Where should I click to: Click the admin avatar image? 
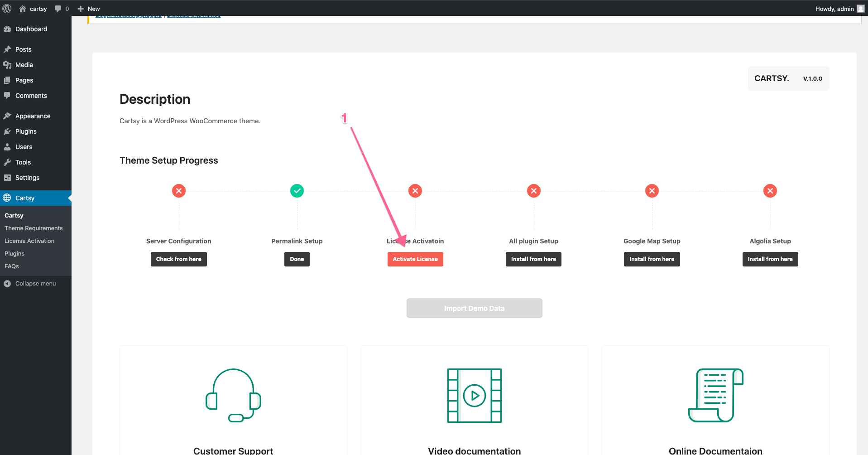point(861,9)
